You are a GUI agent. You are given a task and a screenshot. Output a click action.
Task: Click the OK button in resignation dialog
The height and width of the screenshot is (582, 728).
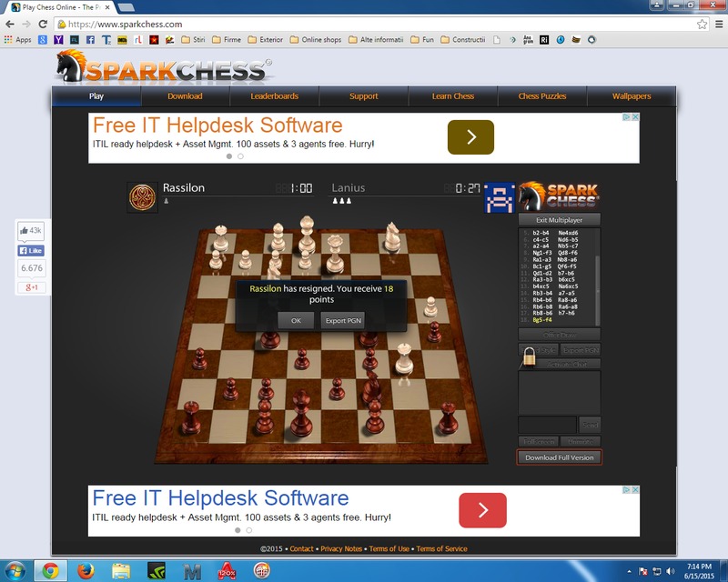(296, 320)
